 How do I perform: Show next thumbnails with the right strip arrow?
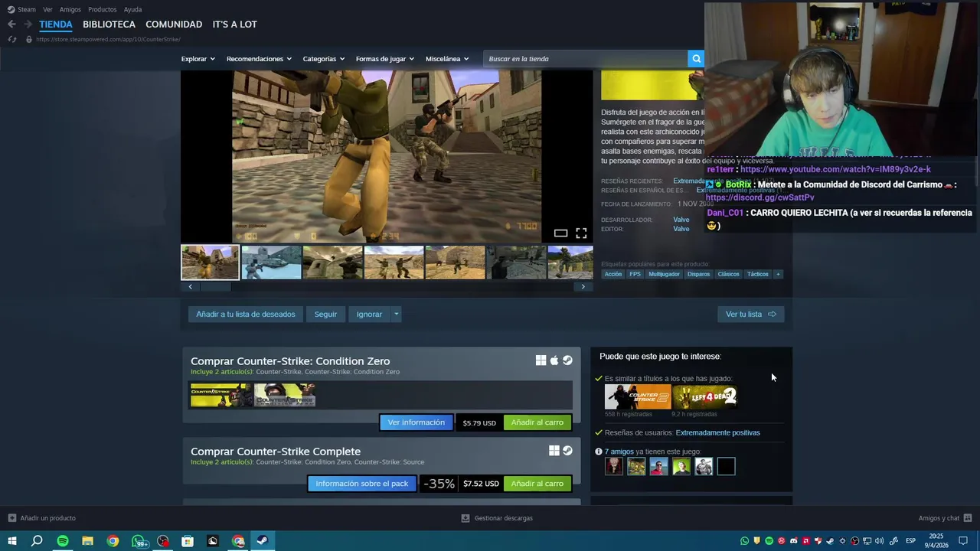583,287
